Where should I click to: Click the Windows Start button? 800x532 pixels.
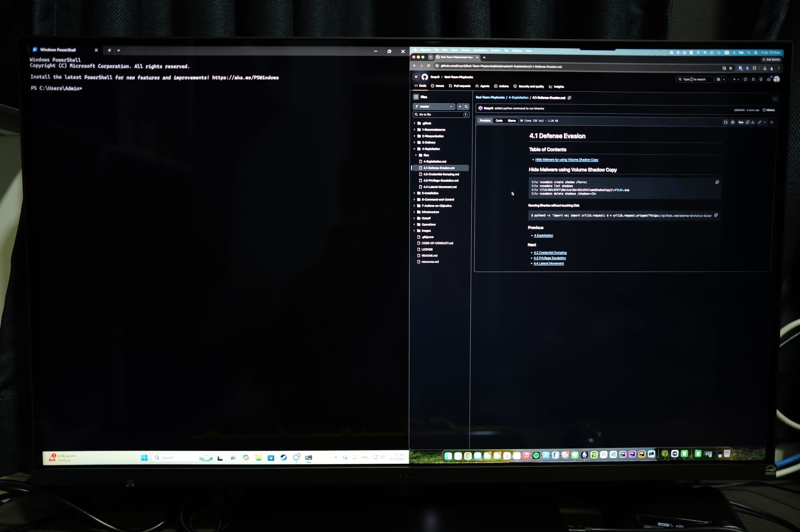pos(144,458)
